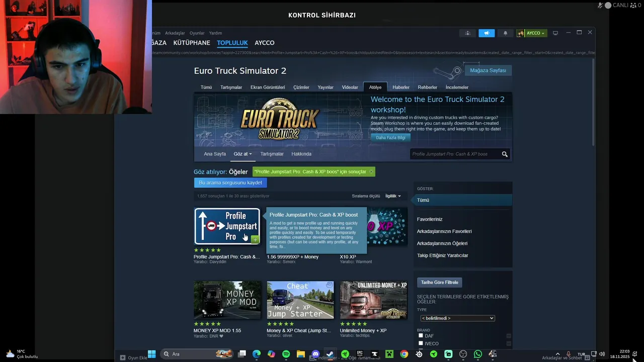Open Microsoft Edge from the taskbar
644x362 pixels.
(x=257, y=354)
